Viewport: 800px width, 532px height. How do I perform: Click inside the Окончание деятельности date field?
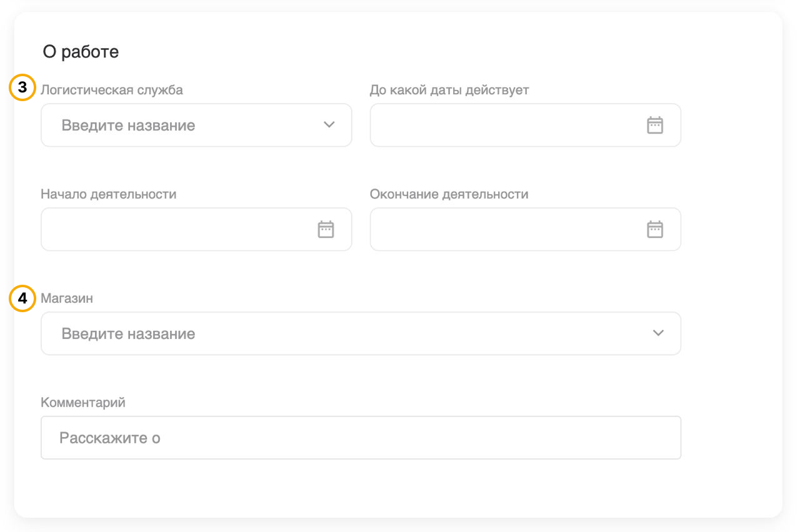point(506,230)
